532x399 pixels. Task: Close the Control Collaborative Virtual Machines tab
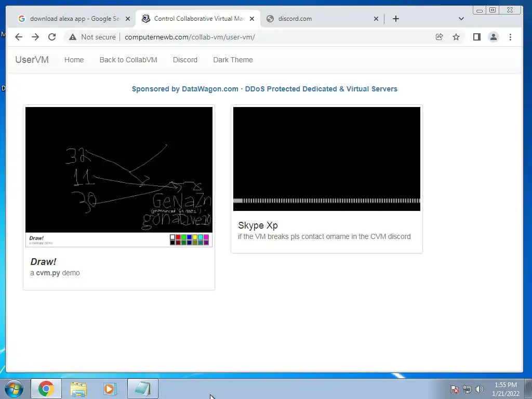[x=252, y=19]
